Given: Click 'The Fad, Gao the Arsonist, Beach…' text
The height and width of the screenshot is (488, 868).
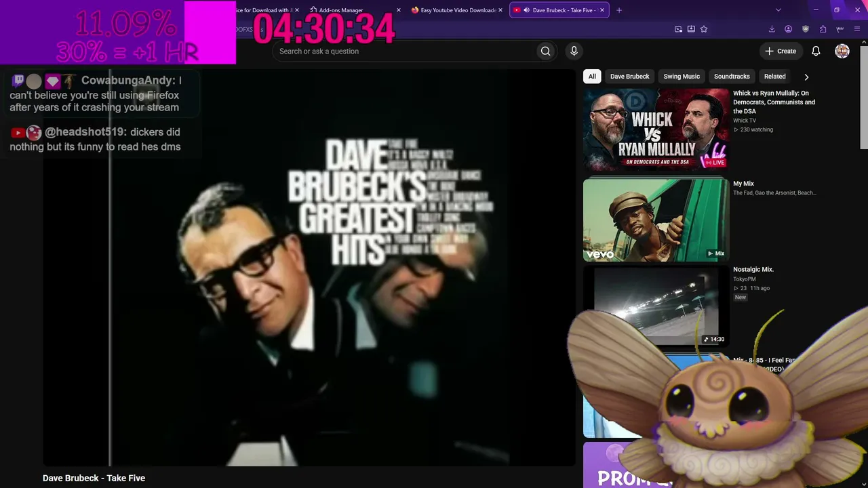Looking at the screenshot, I should 774,193.
